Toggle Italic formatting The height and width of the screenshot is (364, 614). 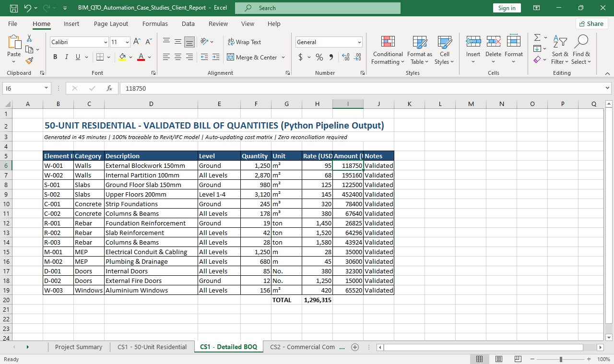pyautogui.click(x=67, y=57)
